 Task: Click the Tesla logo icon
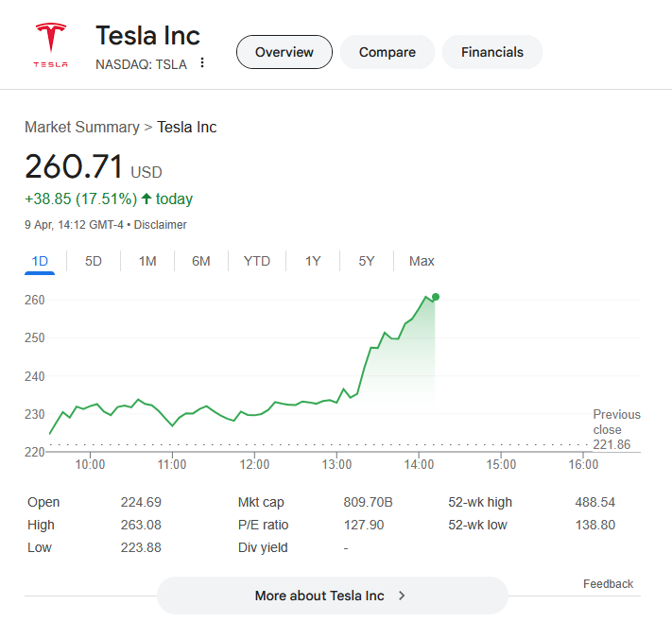point(51,45)
